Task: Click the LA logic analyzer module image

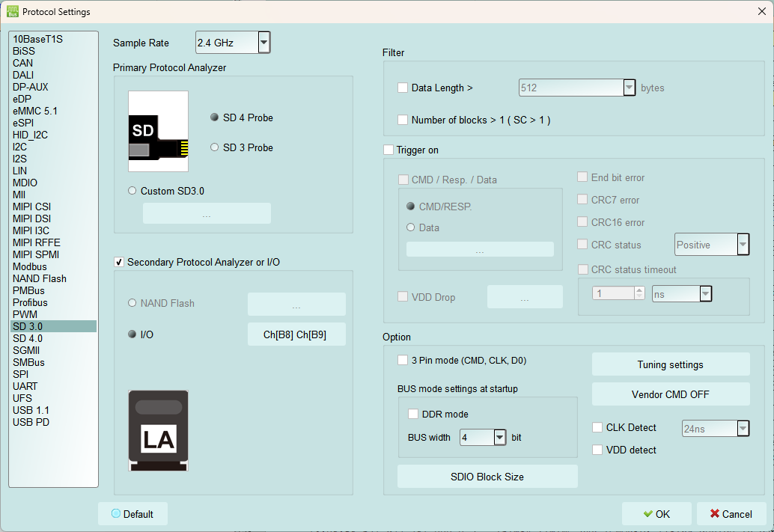Action: [158, 430]
